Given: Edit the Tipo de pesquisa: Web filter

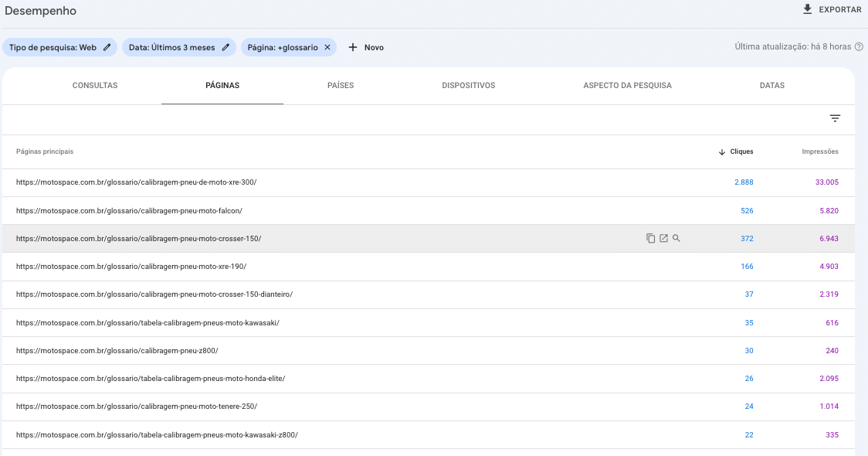Looking at the screenshot, I should pos(107,47).
